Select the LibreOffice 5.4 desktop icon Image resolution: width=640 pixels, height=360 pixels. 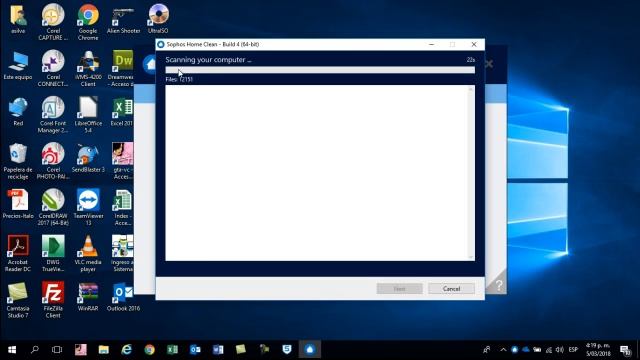point(88,115)
